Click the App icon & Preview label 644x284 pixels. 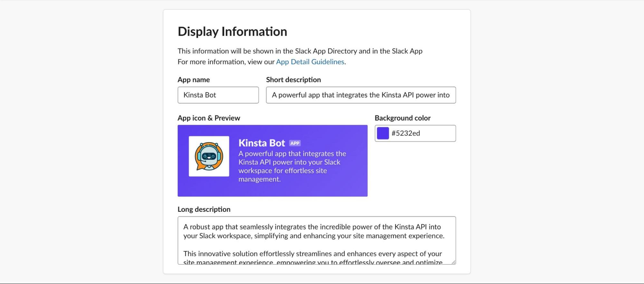click(x=209, y=118)
